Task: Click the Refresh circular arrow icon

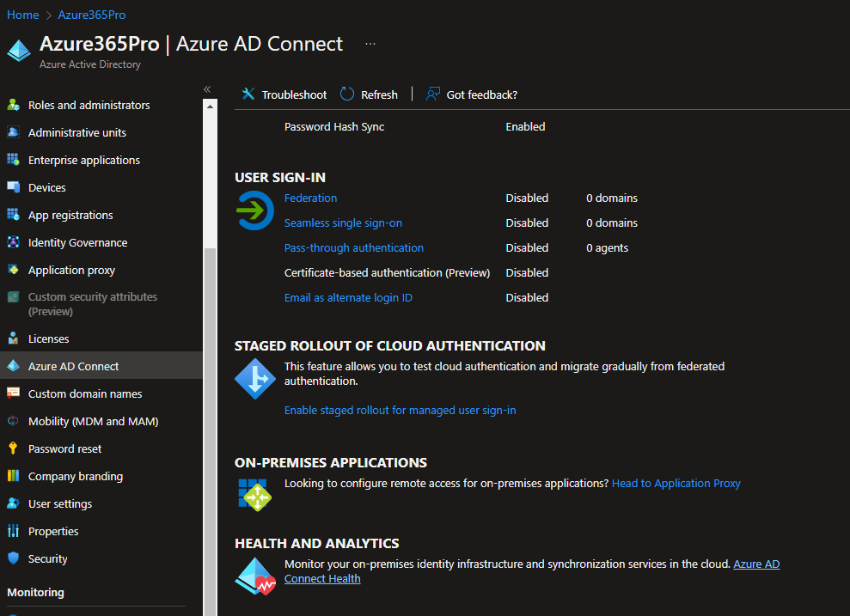Action: (x=347, y=95)
